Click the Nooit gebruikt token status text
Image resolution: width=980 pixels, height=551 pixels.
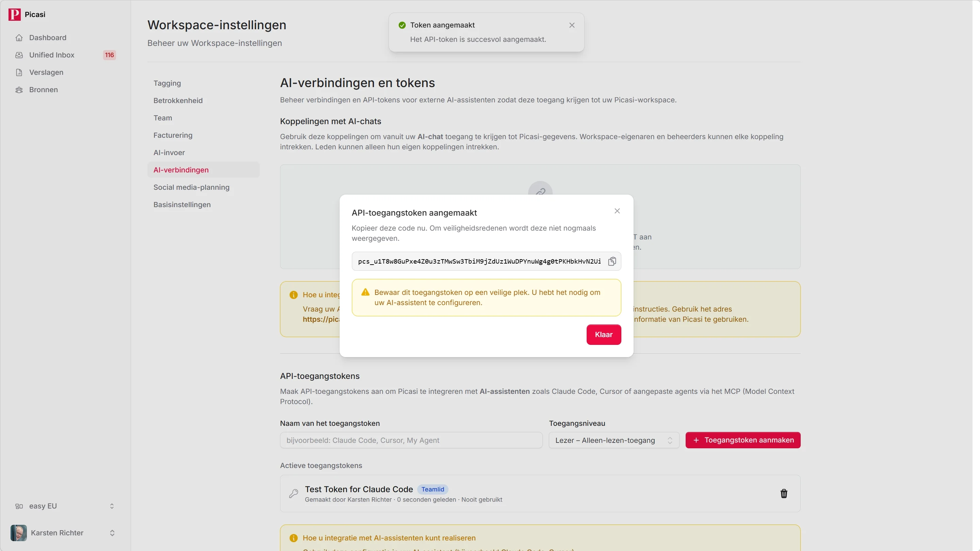[481, 500]
